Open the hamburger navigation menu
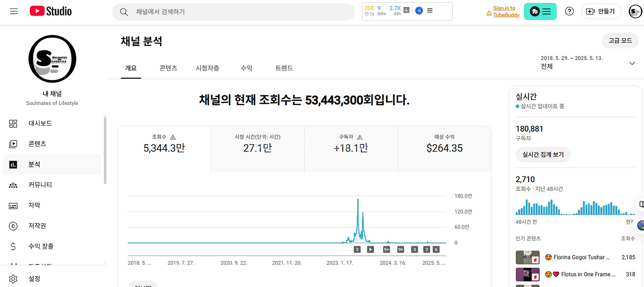 pyautogui.click(x=14, y=11)
